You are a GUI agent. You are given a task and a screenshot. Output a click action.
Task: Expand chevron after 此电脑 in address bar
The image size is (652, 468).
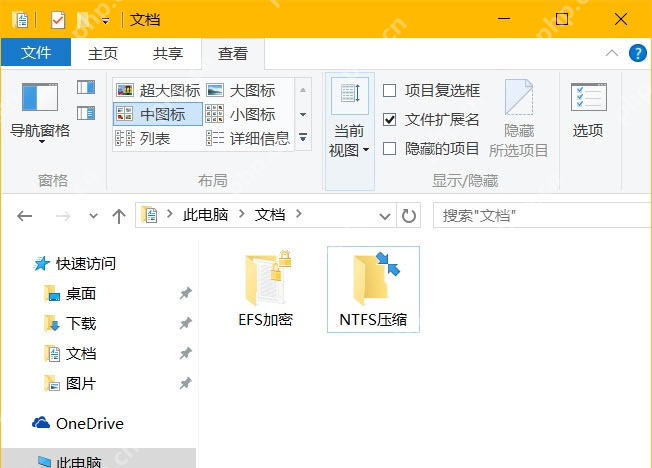click(242, 215)
